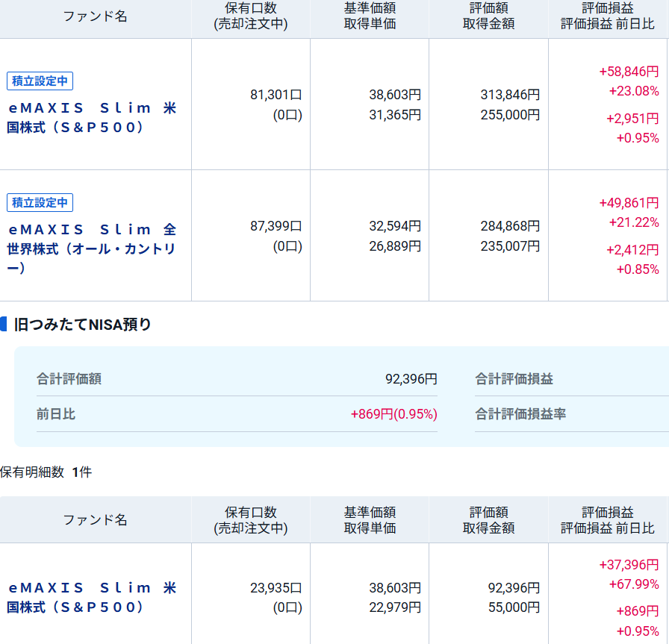The height and width of the screenshot is (644, 669).
Task: Click the 合計評価損益率 label in summary box
Action: 520,414
